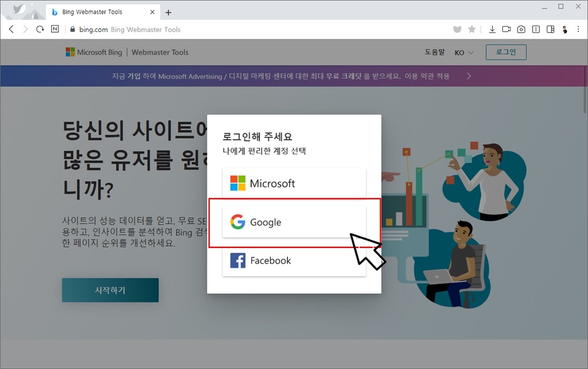Go back with the browser back arrow
Image resolution: width=588 pixels, height=369 pixels.
[11, 29]
